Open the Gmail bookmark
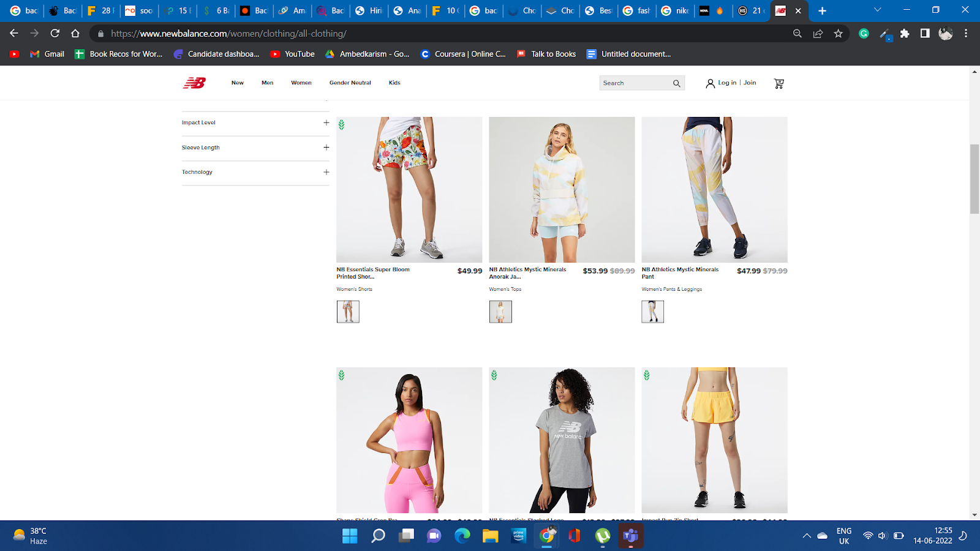 click(x=47, y=54)
